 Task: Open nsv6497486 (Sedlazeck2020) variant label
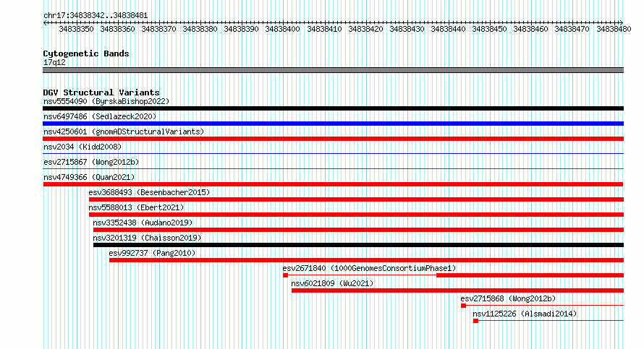tap(100, 116)
